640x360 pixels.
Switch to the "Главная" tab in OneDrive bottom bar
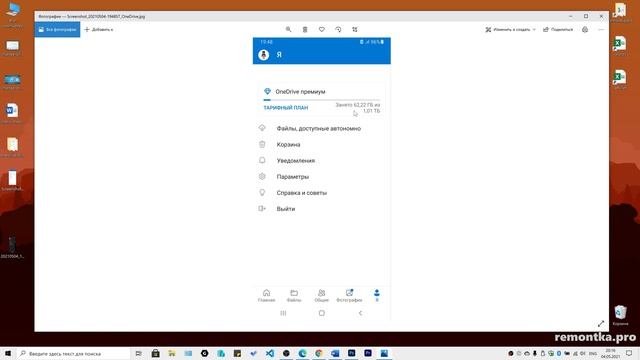267,296
